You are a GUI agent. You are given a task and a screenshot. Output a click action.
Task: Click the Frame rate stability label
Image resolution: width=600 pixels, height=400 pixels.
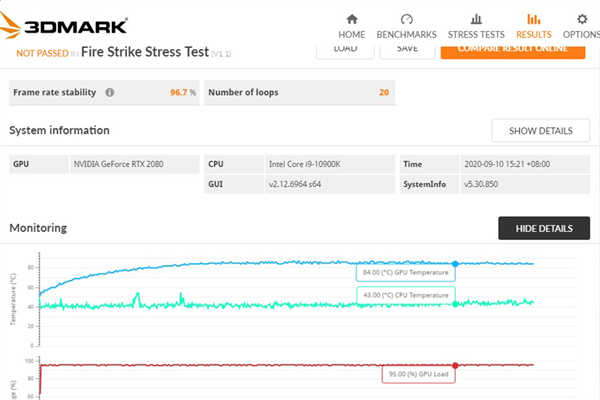54,92
